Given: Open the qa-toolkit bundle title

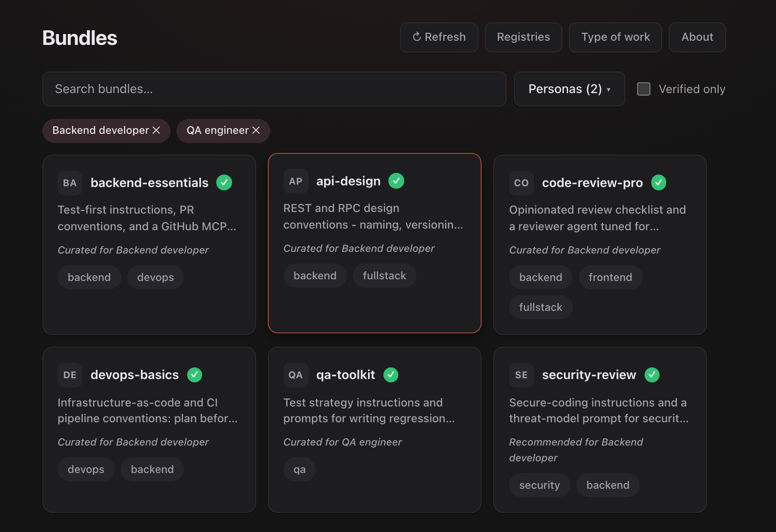Looking at the screenshot, I should click(x=346, y=375).
